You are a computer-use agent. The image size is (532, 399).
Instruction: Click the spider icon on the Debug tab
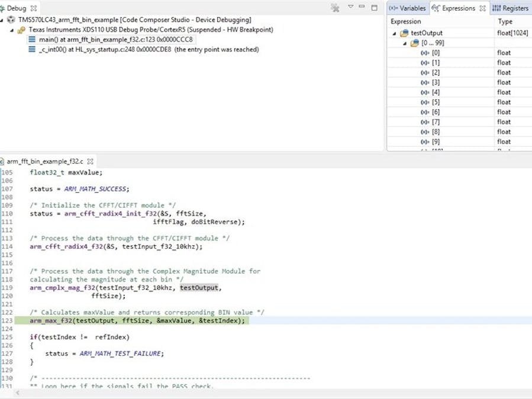point(2,7)
